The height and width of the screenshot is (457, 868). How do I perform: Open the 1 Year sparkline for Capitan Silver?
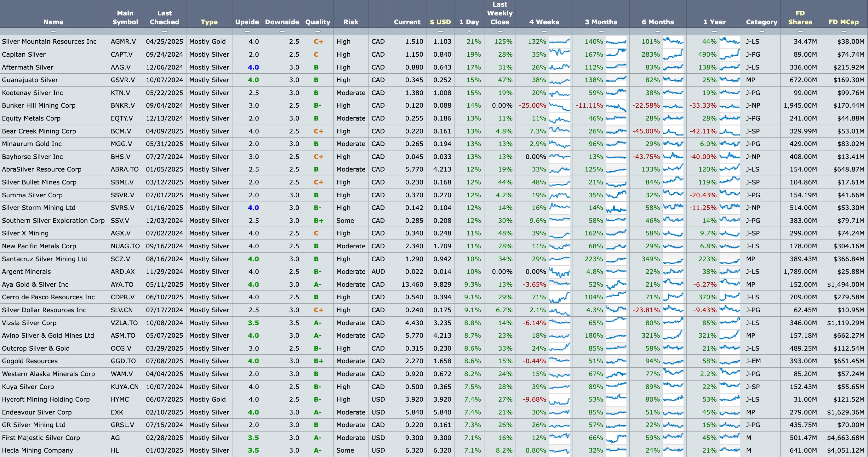(x=730, y=54)
